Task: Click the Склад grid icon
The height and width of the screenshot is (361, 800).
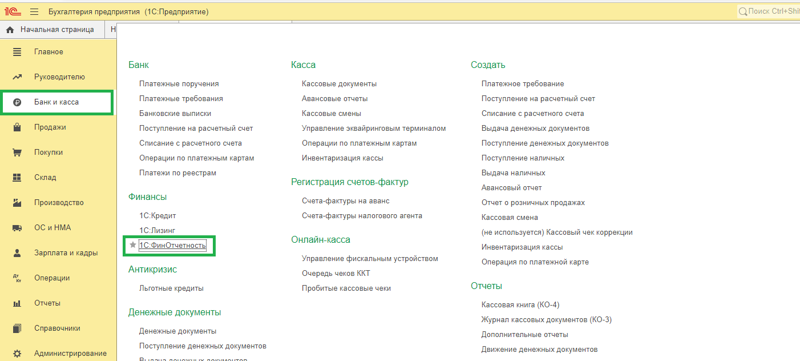Action: (x=17, y=177)
